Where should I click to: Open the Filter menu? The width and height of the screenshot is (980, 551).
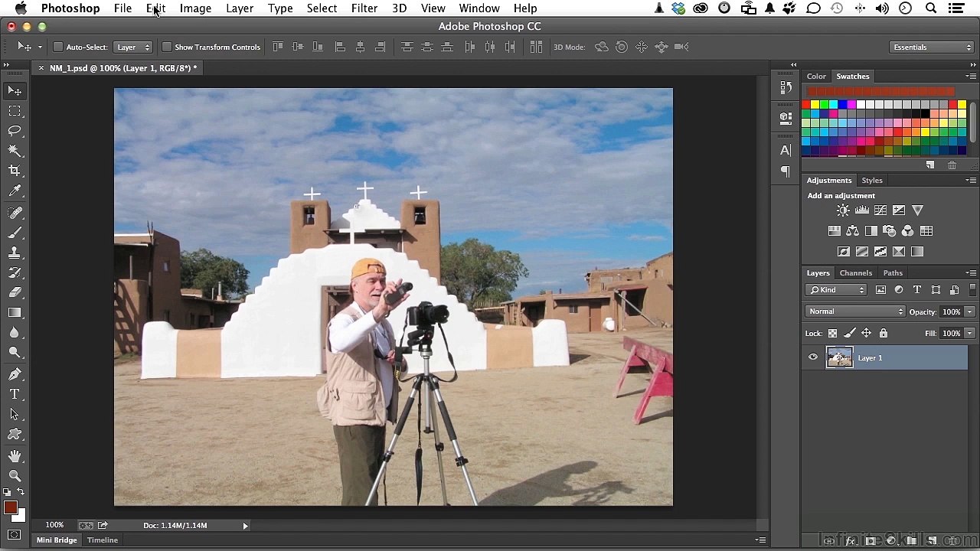point(364,8)
